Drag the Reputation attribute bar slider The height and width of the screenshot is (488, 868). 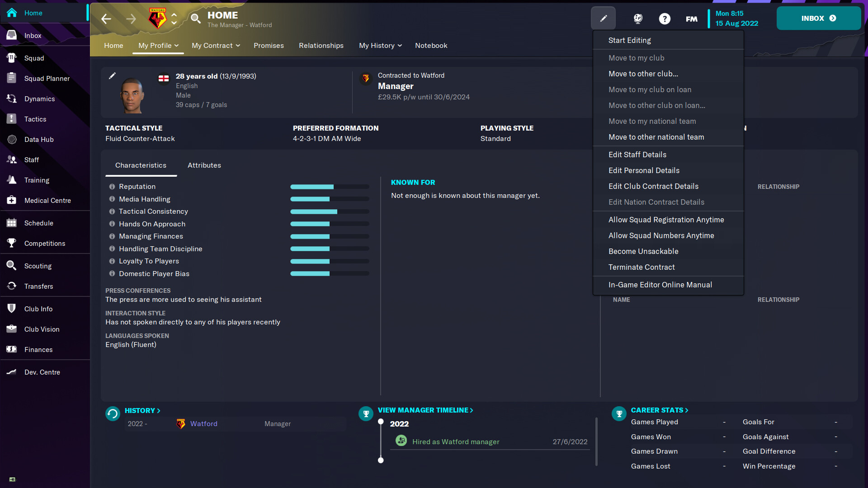pyautogui.click(x=333, y=187)
